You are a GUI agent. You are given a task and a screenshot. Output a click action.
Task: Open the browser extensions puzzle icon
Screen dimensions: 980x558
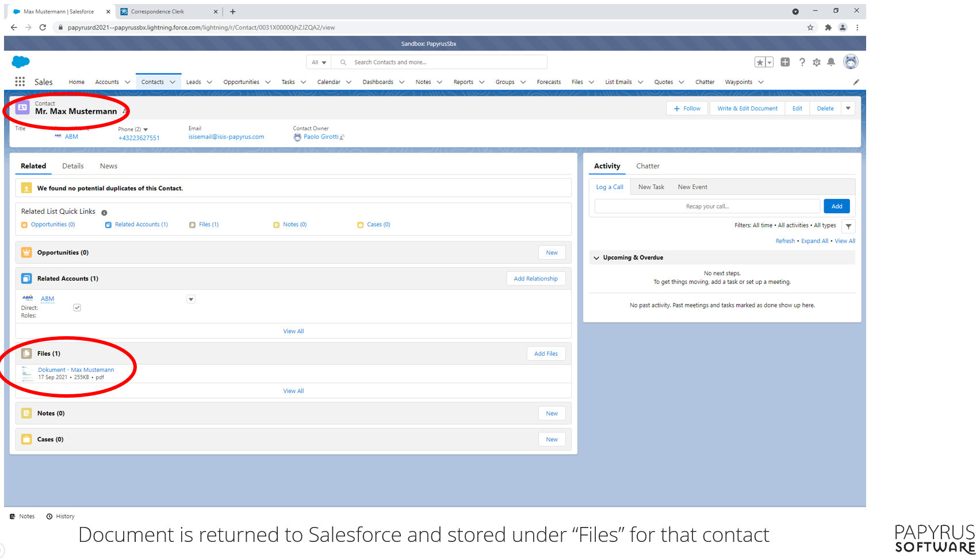point(828,28)
